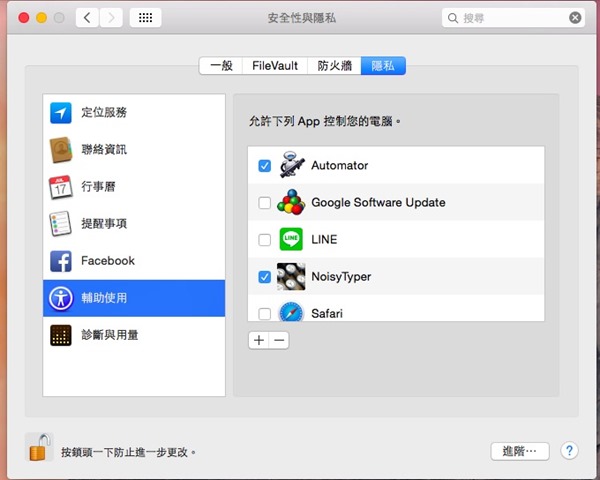The image size is (600, 480).
Task: Click the Facebook logo icon
Action: [x=60, y=261]
